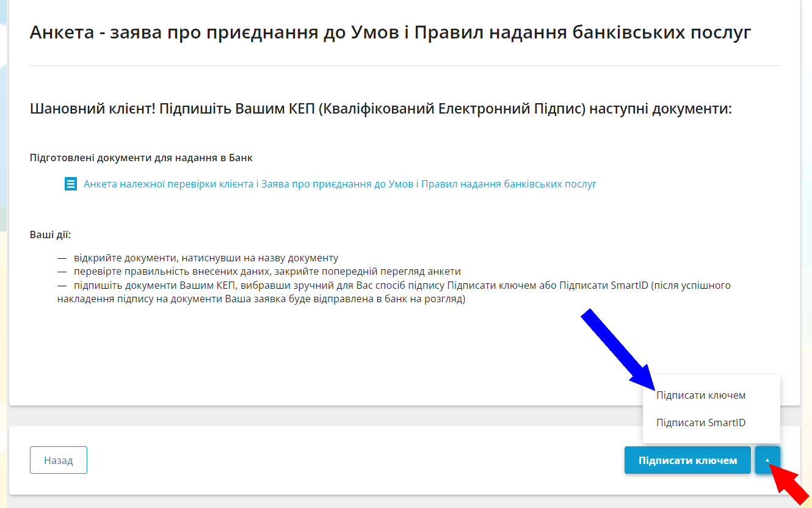Open the Анкета належної перевірки клієнта document link

point(339,184)
